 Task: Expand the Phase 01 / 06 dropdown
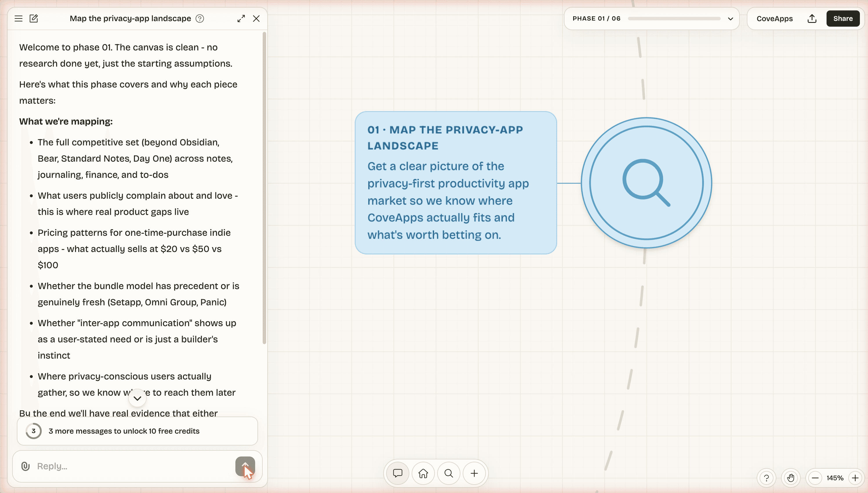(x=731, y=19)
